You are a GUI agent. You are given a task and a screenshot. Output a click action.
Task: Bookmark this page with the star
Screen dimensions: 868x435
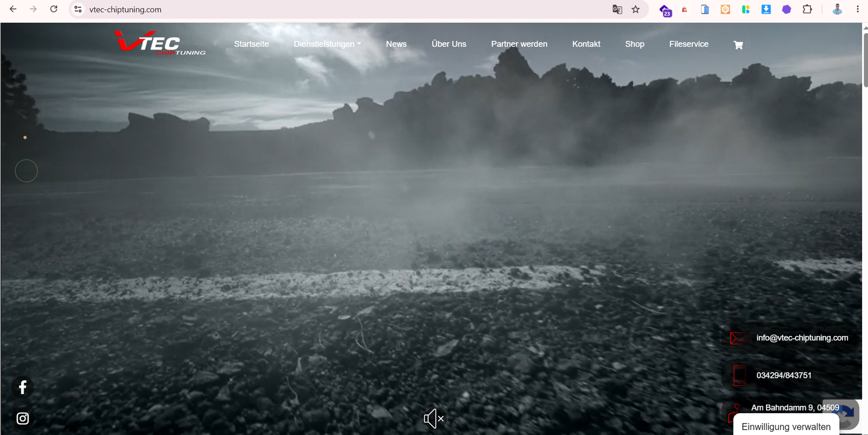pos(636,9)
